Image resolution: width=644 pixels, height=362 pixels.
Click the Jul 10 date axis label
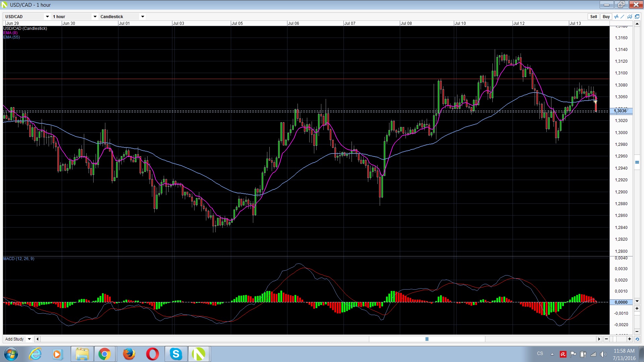coord(460,23)
